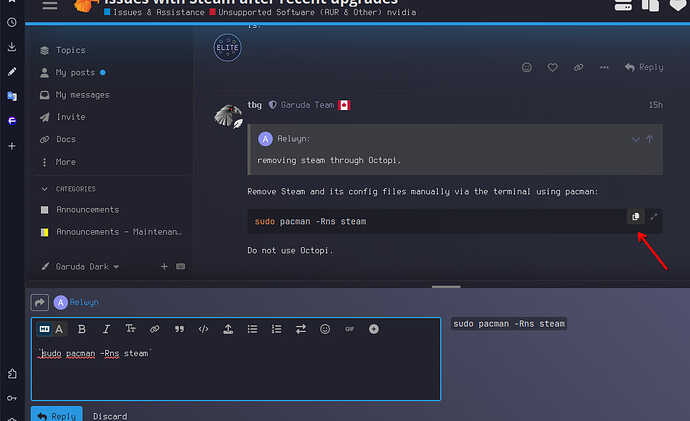Viewport: 690px width, 421px height.
Task: Apply blockquote formatting in the composer
Action: 180,329
